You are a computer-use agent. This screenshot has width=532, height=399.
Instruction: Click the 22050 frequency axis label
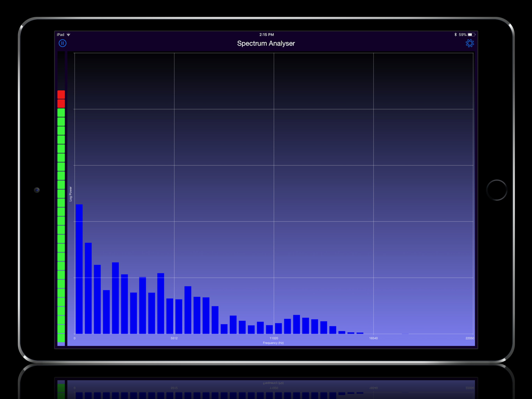(469, 338)
